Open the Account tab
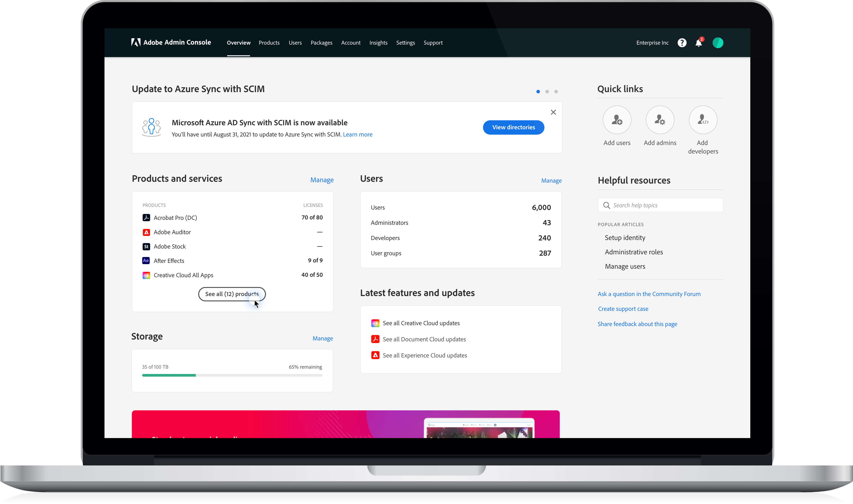 point(351,43)
